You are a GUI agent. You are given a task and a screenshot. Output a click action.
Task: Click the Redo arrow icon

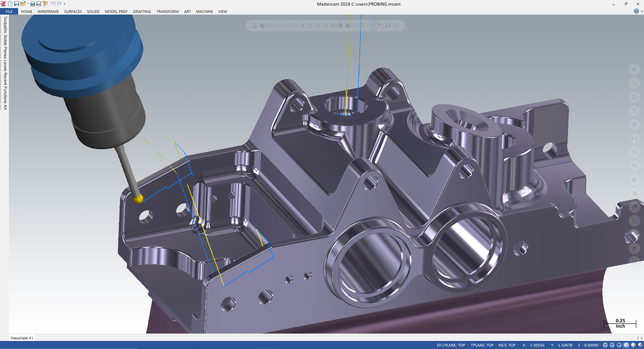(59, 4)
